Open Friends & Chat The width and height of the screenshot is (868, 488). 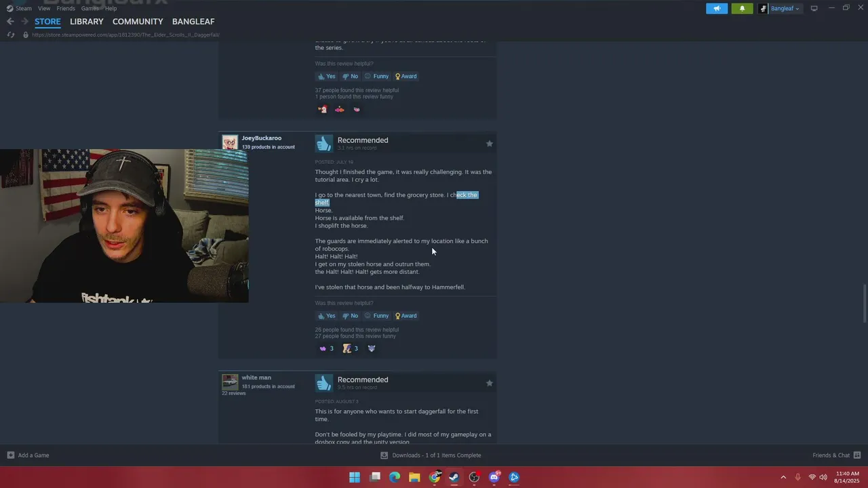click(836, 455)
